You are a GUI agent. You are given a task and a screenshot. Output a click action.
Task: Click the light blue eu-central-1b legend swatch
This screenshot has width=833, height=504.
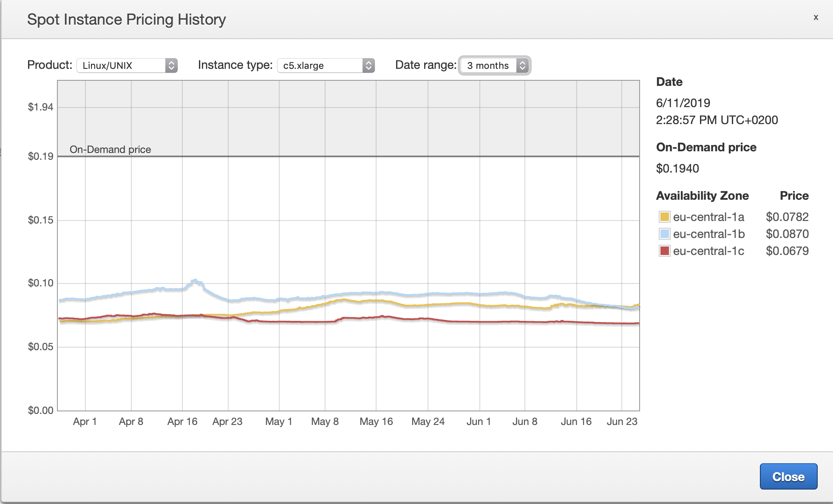tap(664, 234)
